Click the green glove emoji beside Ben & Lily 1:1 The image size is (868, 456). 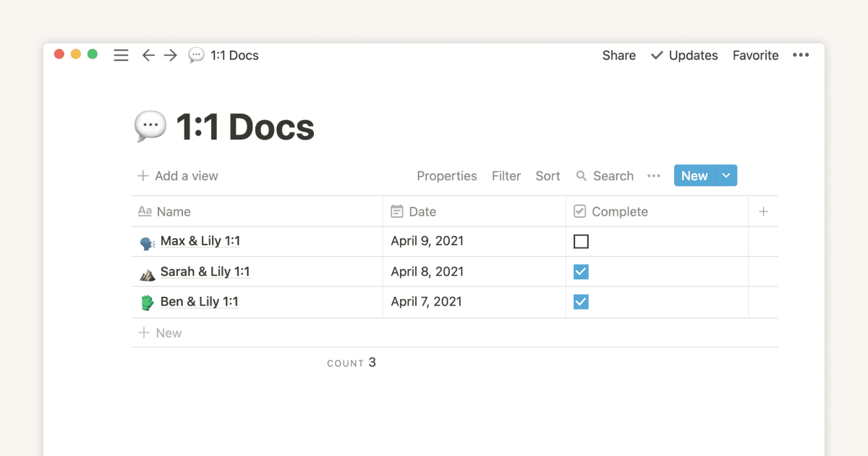(x=146, y=301)
